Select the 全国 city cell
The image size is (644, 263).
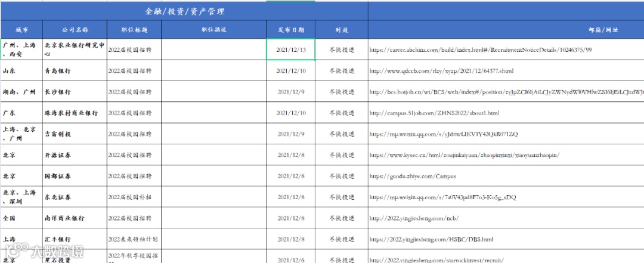coord(22,218)
